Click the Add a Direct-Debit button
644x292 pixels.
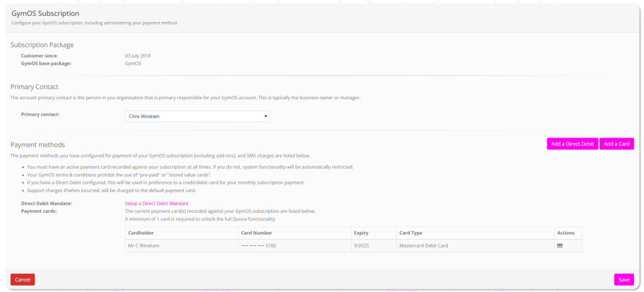click(572, 144)
